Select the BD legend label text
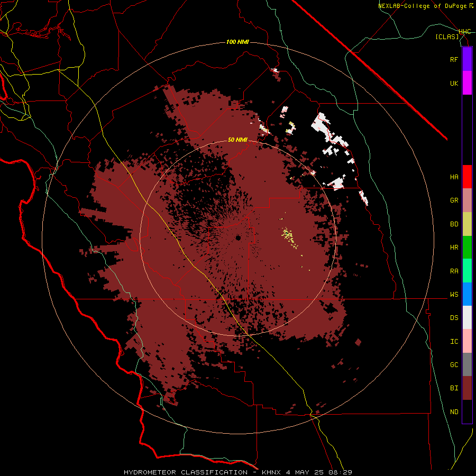 click(454, 224)
